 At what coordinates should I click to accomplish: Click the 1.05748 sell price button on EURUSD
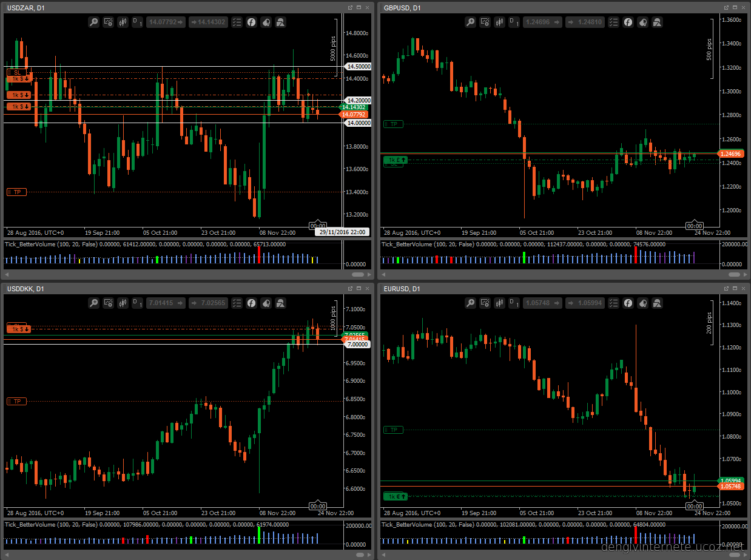point(542,303)
